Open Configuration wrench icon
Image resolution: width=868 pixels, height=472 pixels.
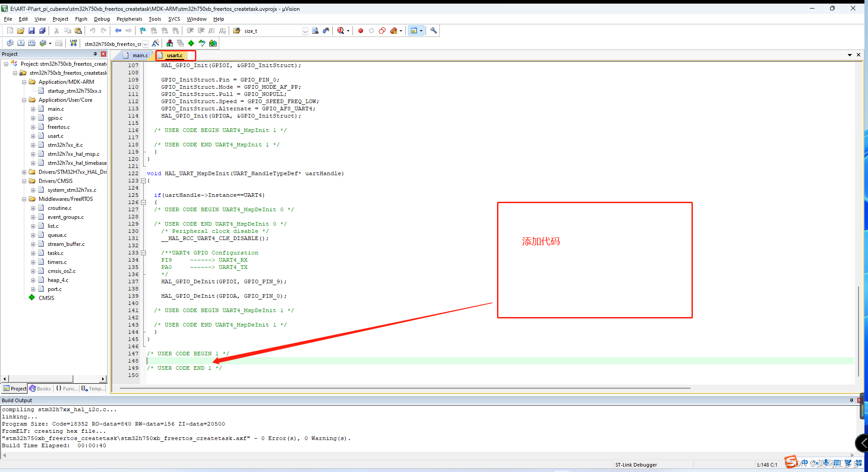[434, 31]
